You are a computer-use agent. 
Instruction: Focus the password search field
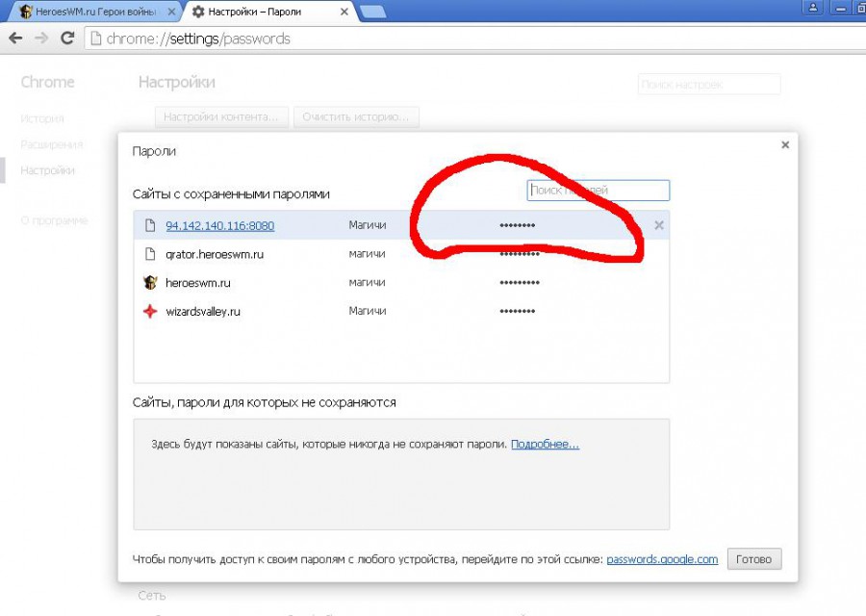click(x=599, y=191)
